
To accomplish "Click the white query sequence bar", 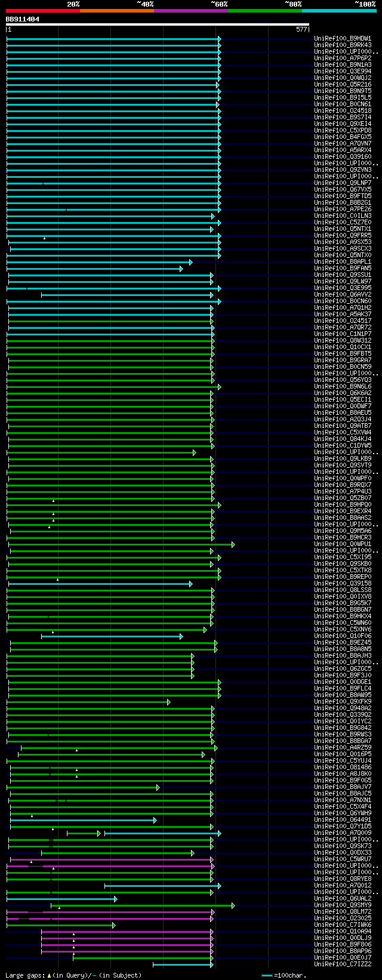I will pyautogui.click(x=158, y=24).
